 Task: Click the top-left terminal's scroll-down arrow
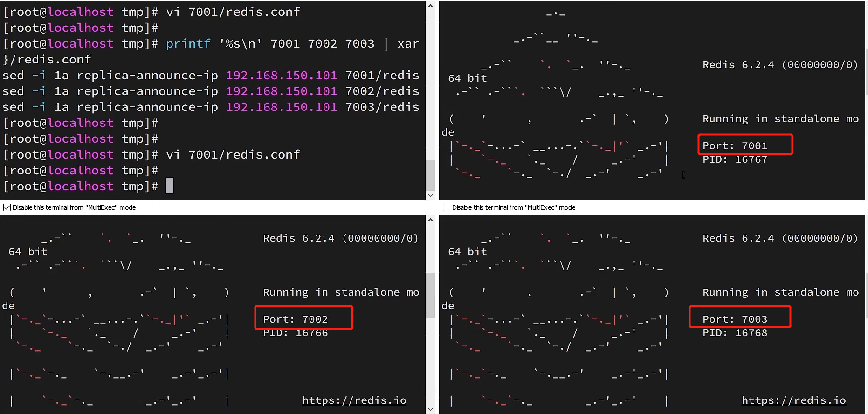[x=430, y=195]
